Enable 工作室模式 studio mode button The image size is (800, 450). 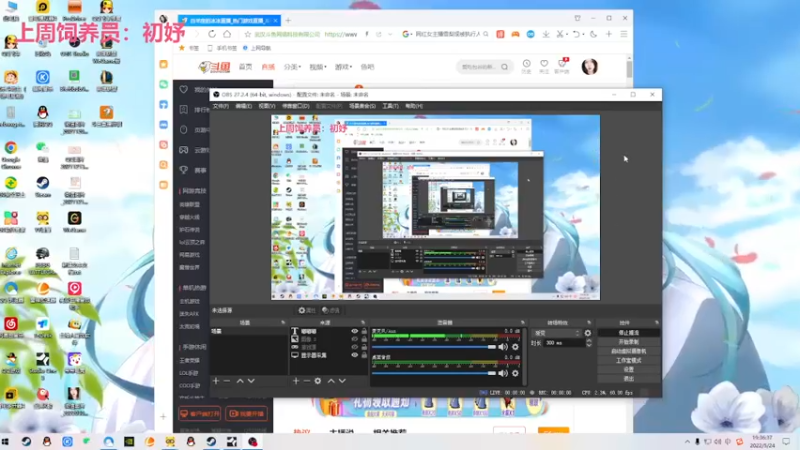click(x=629, y=360)
